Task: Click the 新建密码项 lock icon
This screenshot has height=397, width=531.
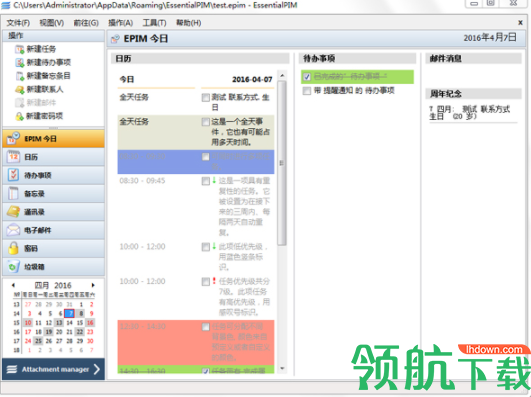Action: point(20,116)
